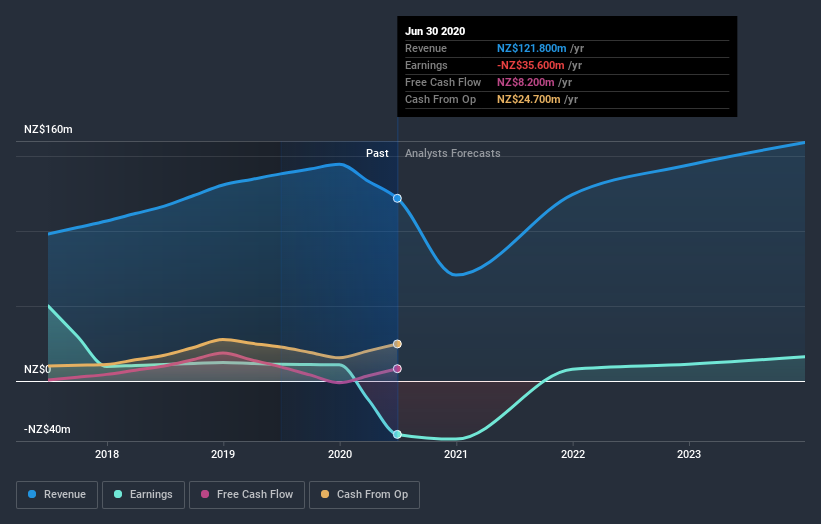Click the NZ$8.200m free cash flow value

point(526,82)
